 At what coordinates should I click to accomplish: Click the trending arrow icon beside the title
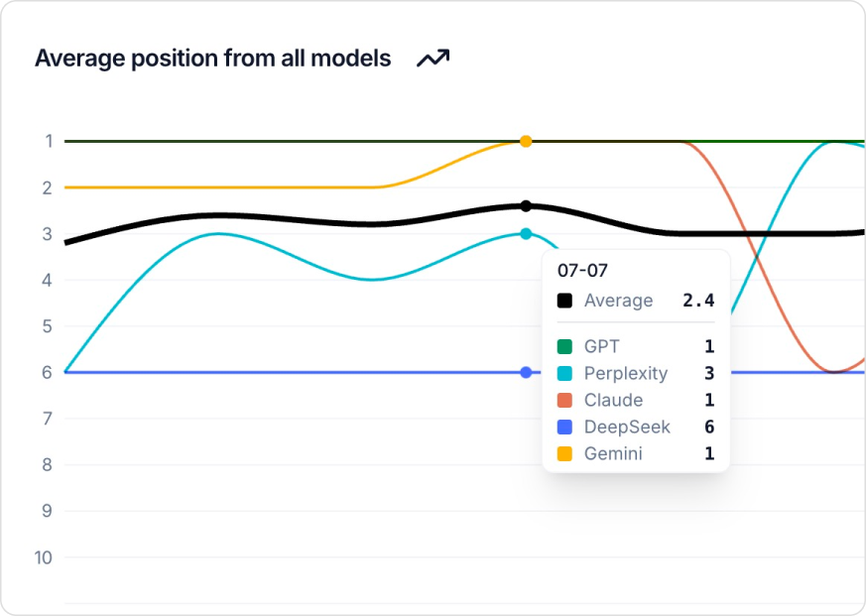tap(433, 59)
